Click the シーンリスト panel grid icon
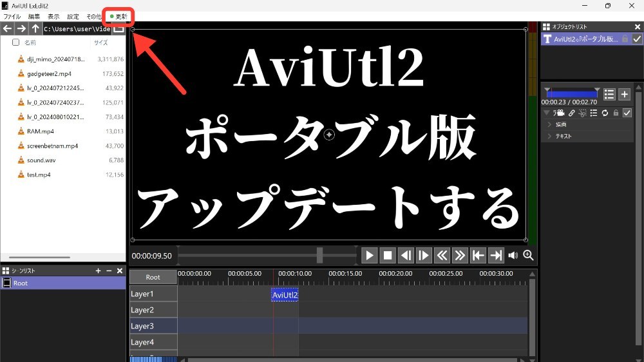The image size is (644, 362). point(6,271)
